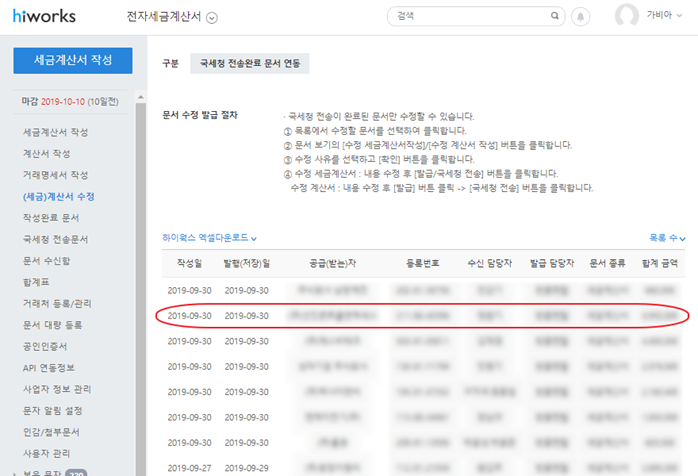Click the 작성일 column header

coord(189,263)
